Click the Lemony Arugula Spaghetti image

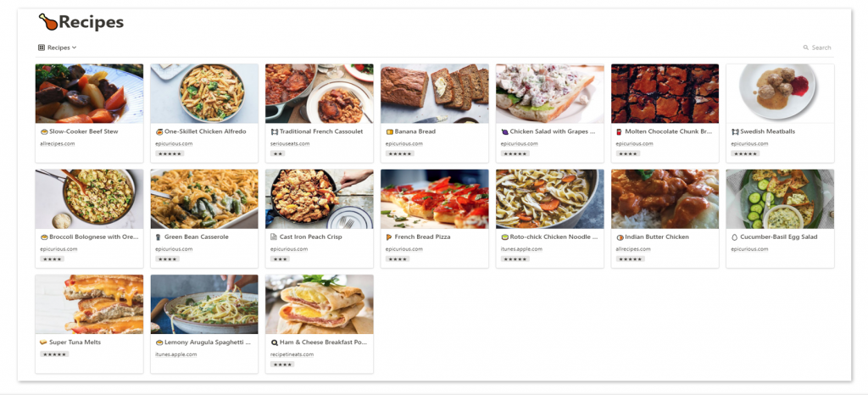tap(204, 304)
